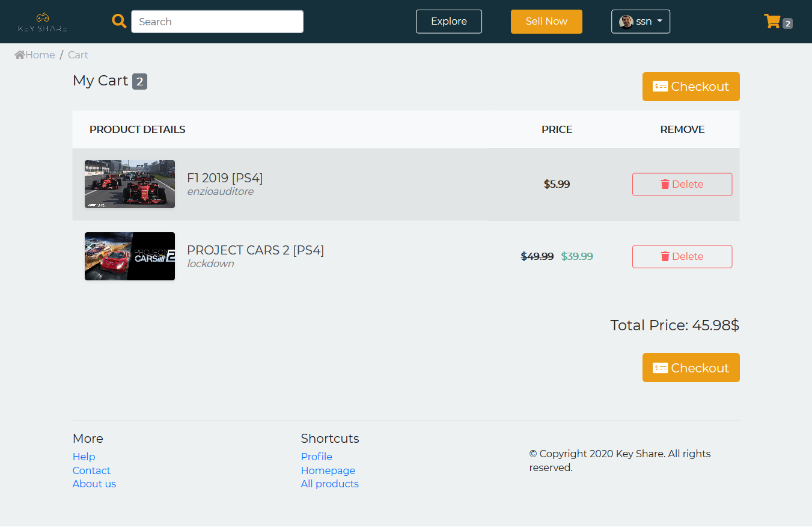Click seller name enzioauditore
The image size is (812, 527).
tap(221, 192)
